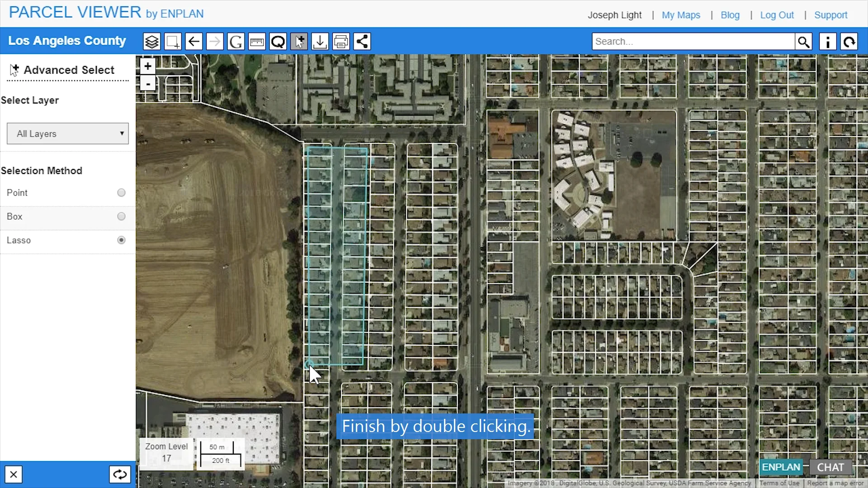868x488 pixels.
Task: Open the share map icon
Action: coord(362,42)
